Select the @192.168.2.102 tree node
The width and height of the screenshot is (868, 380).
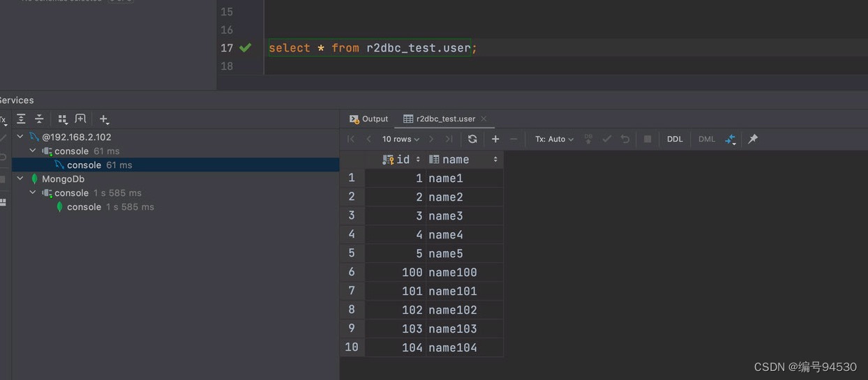click(x=77, y=137)
